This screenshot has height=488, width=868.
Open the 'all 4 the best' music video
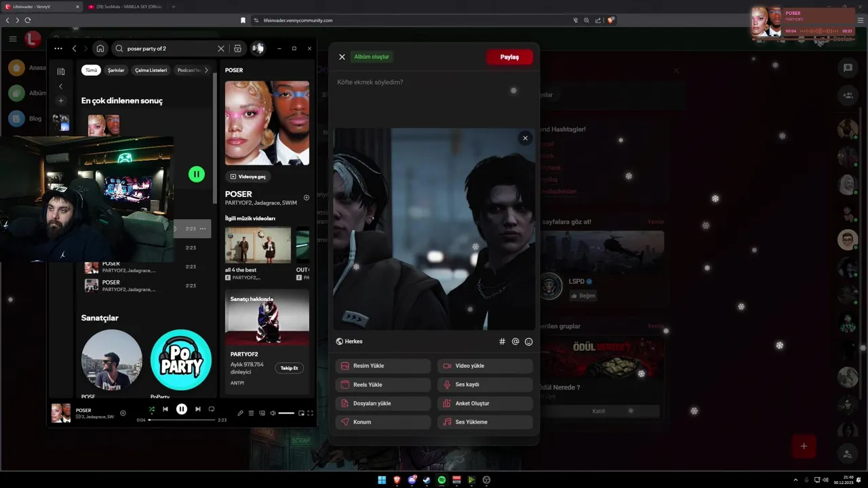click(x=258, y=245)
